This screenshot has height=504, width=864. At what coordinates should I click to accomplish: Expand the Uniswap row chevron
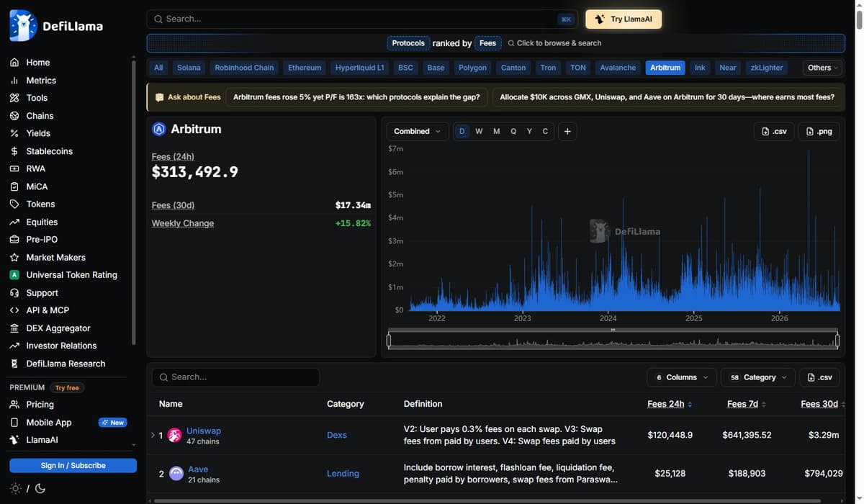pyautogui.click(x=153, y=435)
